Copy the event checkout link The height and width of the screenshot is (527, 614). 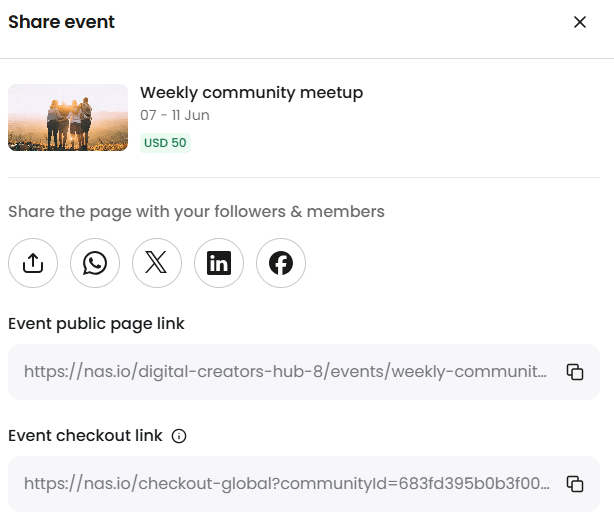coord(575,484)
